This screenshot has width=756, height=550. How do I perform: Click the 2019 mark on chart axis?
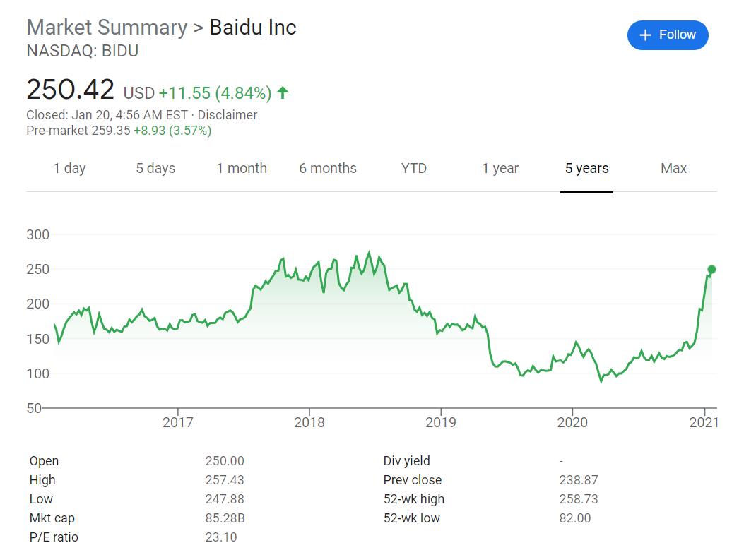click(441, 422)
